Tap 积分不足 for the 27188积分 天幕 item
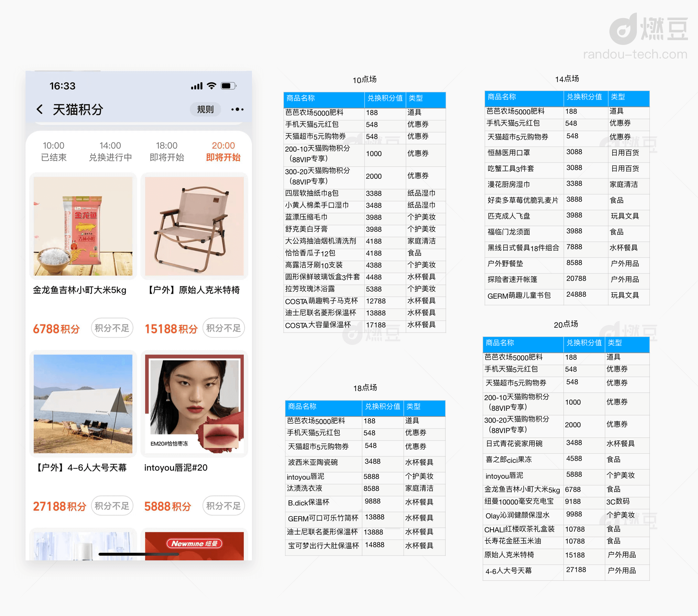 [x=112, y=506]
